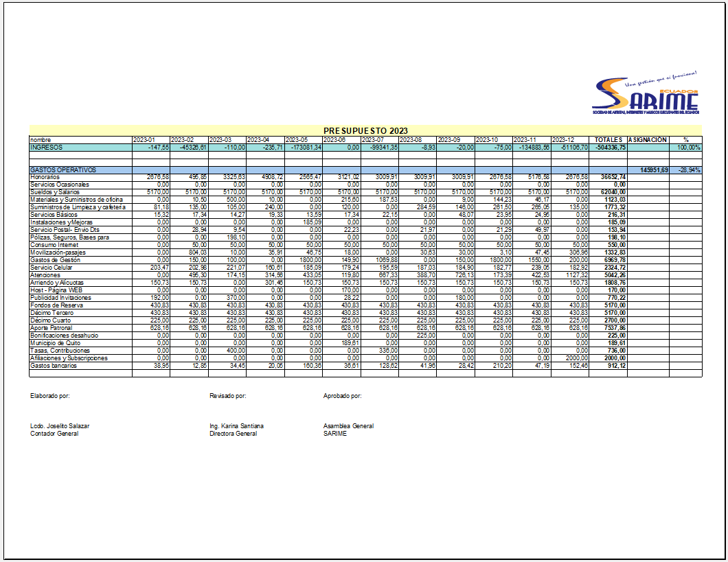Select Afiliaciones y Subscripciones row label
728x562 pixels.
pyautogui.click(x=69, y=358)
